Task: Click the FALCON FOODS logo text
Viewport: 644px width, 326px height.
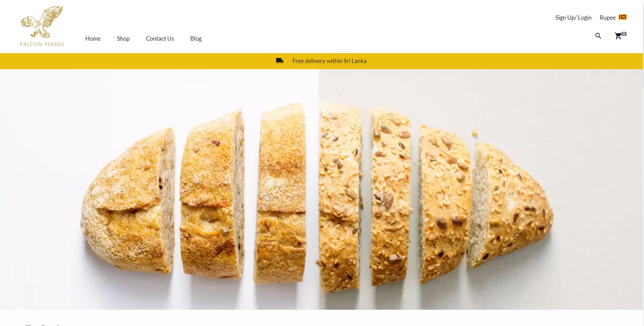Action: pos(42,44)
